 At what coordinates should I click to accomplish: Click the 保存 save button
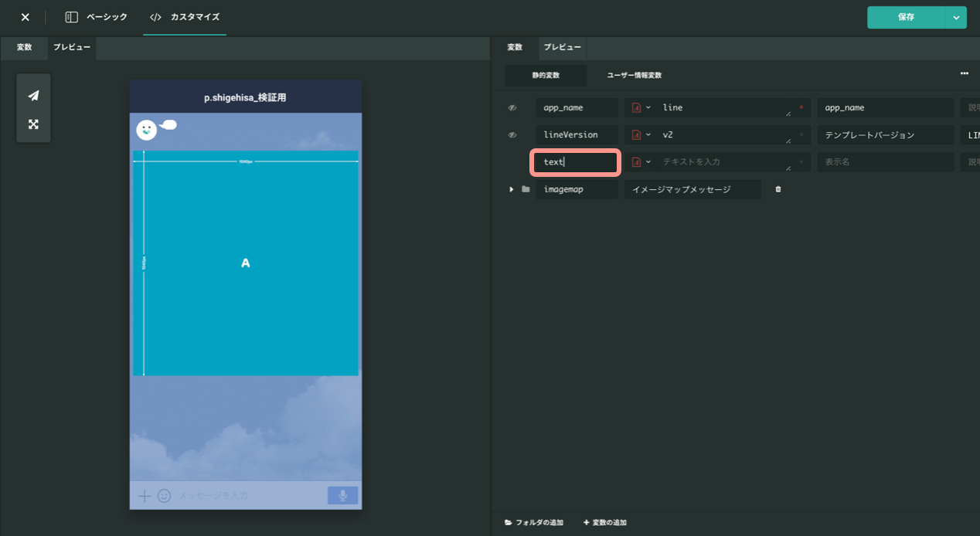906,17
